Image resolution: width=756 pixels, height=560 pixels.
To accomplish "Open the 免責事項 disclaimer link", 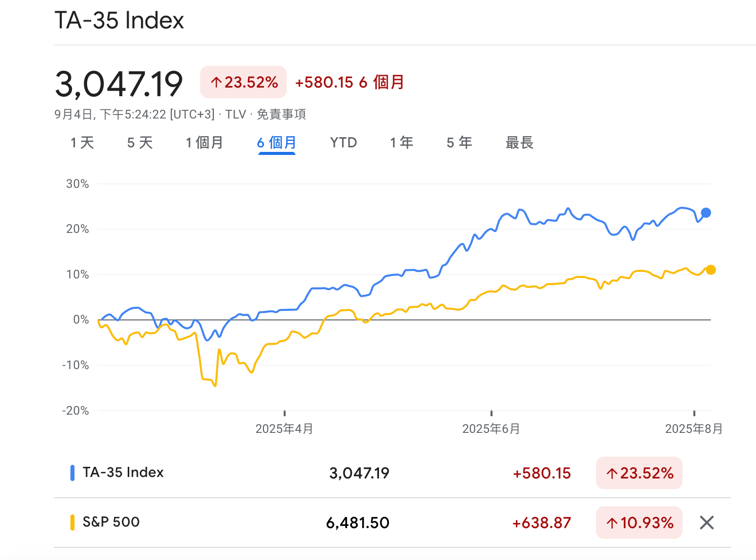I will [282, 114].
